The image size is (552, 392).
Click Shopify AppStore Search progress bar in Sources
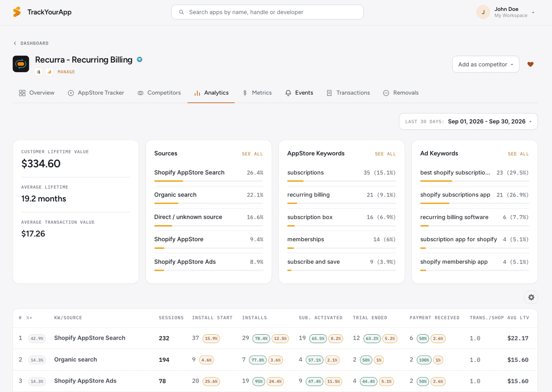click(x=209, y=181)
